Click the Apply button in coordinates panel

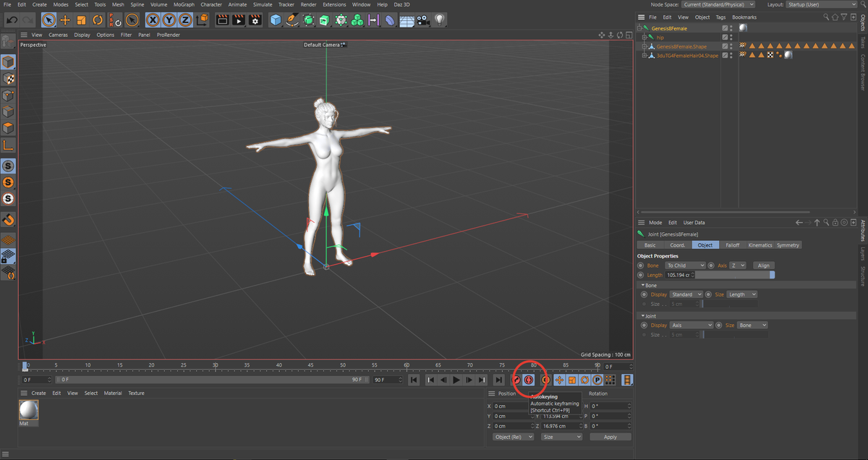tap(610, 437)
